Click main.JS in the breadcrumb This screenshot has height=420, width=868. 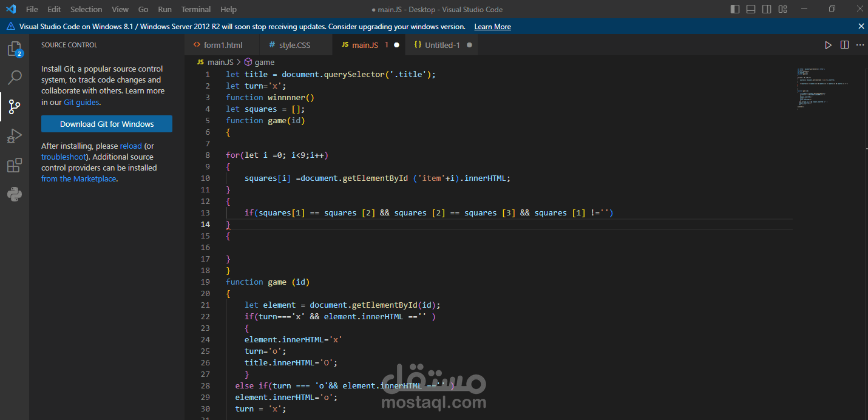(x=220, y=62)
